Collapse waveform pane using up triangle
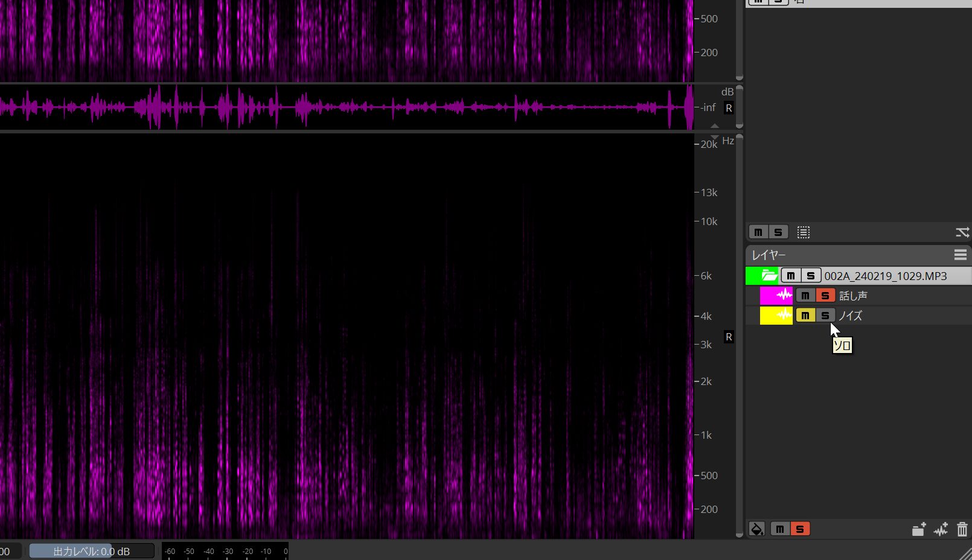972x560 pixels. 715,126
